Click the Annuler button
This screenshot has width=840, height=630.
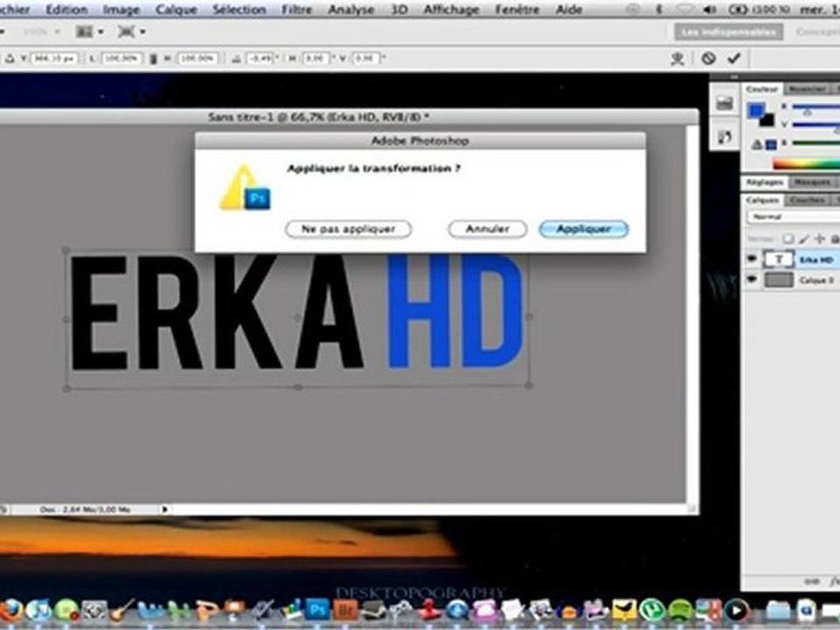pos(487,229)
